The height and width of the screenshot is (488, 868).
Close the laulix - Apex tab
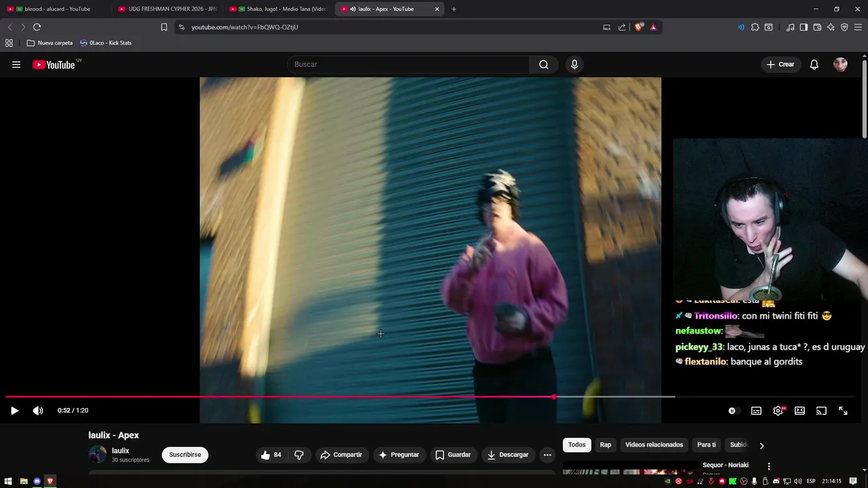[437, 9]
